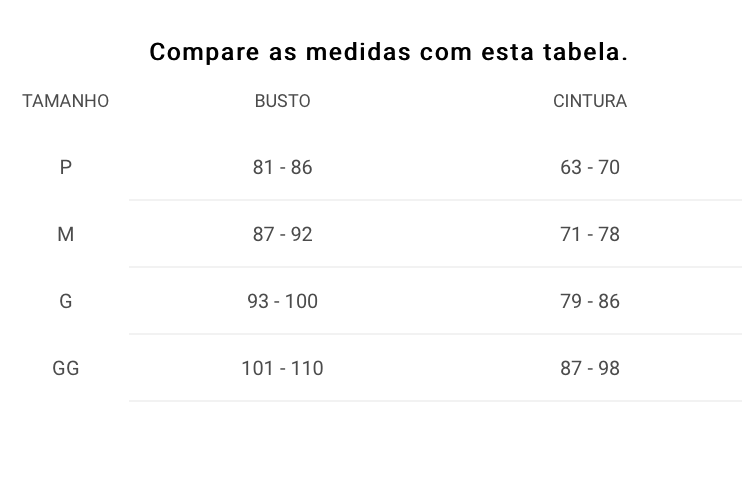Viewport: 742px width, 480px height.
Task: Click size G in the Tamanho column
Action: (x=66, y=301)
